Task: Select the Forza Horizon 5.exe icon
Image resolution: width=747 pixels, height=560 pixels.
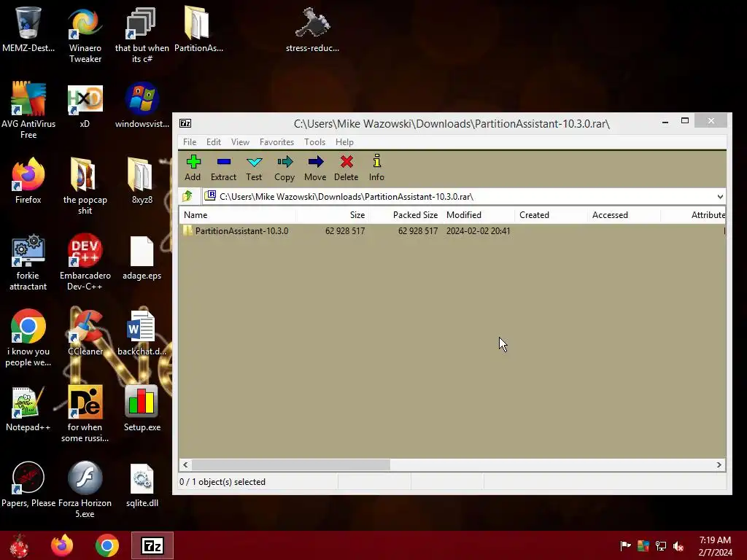Action: click(85, 489)
